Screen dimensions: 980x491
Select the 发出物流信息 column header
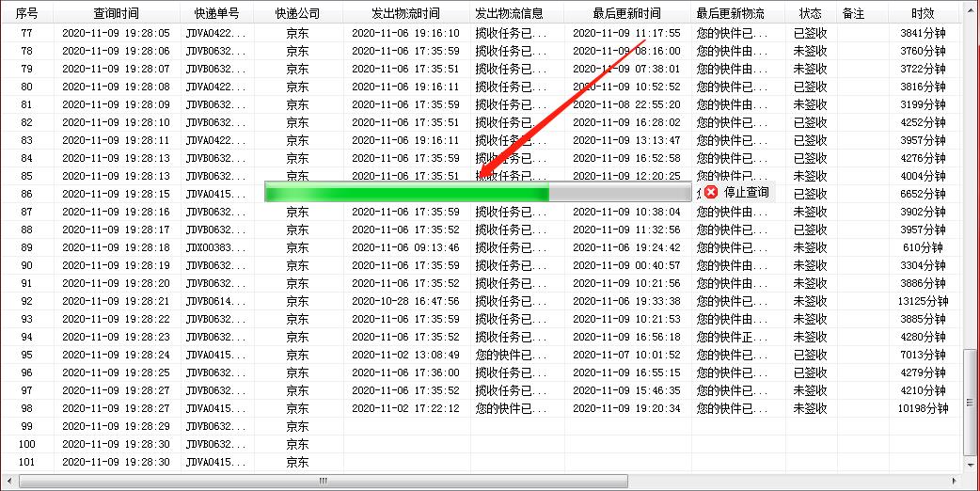click(510, 13)
